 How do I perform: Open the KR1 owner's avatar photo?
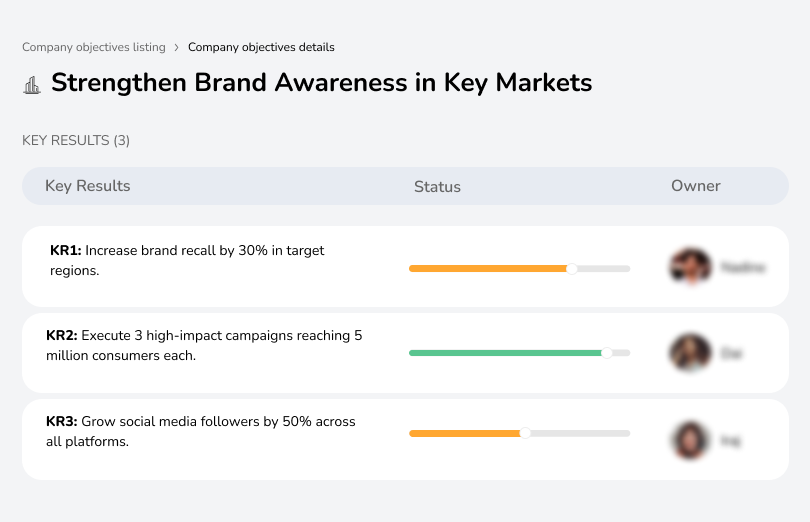click(x=690, y=267)
